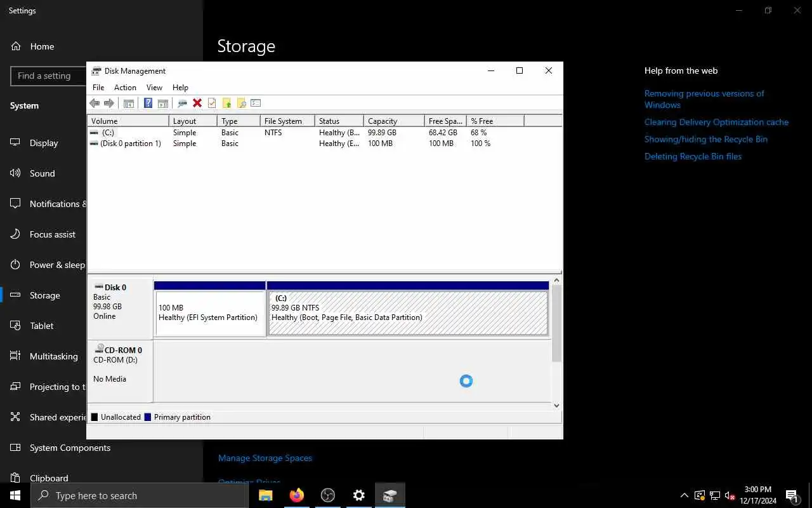The height and width of the screenshot is (508, 812).
Task: Open File Explorer from the taskbar
Action: coord(266,495)
